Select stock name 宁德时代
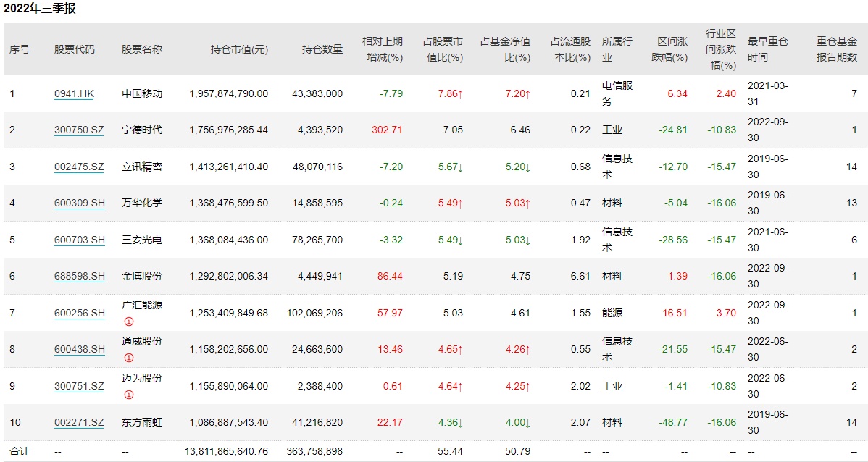This screenshot has width=868, height=462. point(142,130)
